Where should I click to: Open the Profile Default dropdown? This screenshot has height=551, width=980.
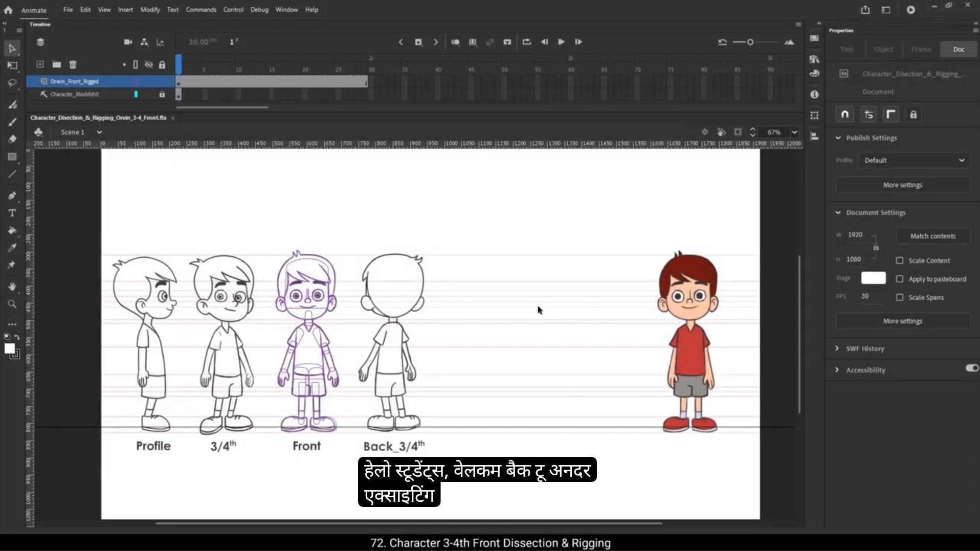914,160
